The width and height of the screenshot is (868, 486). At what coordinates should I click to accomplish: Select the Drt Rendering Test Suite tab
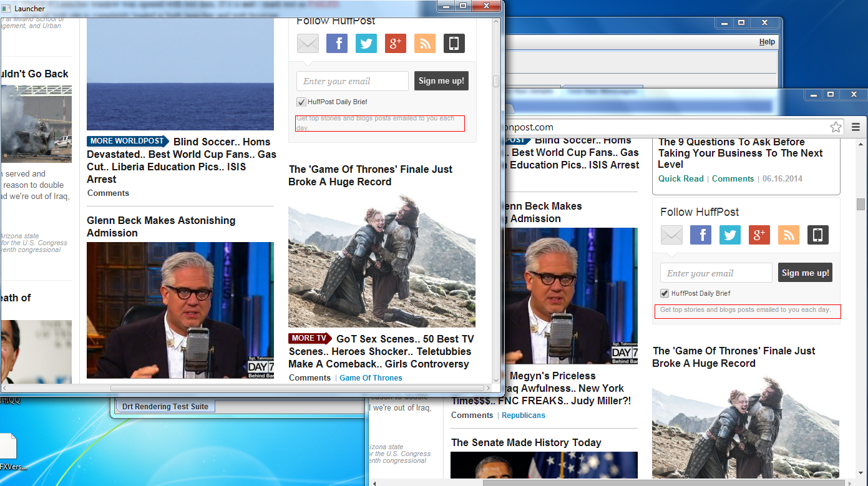(165, 406)
